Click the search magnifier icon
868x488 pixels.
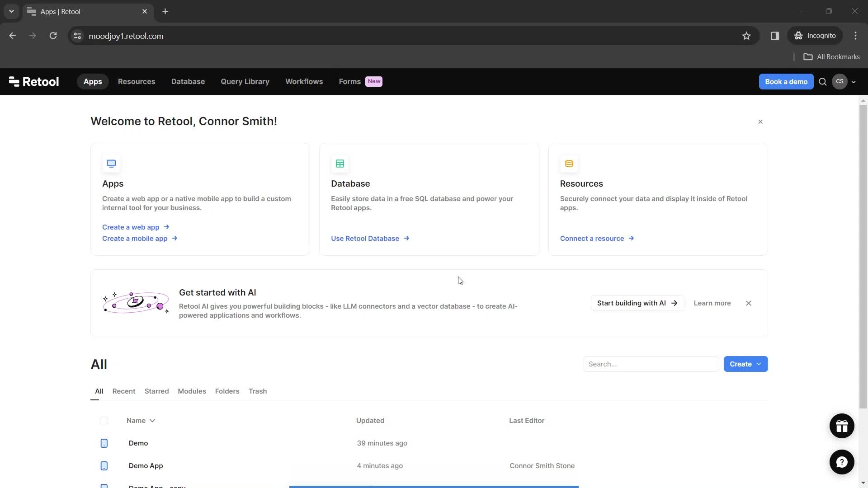[x=823, y=82]
